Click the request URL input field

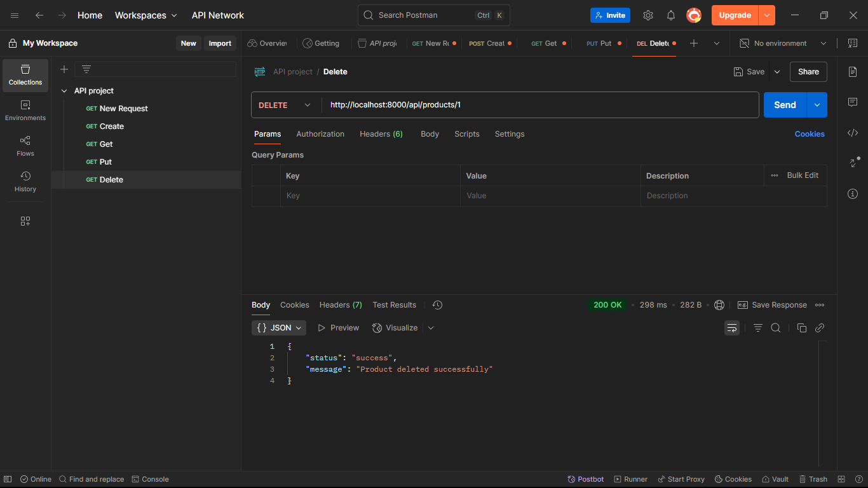pos(540,105)
